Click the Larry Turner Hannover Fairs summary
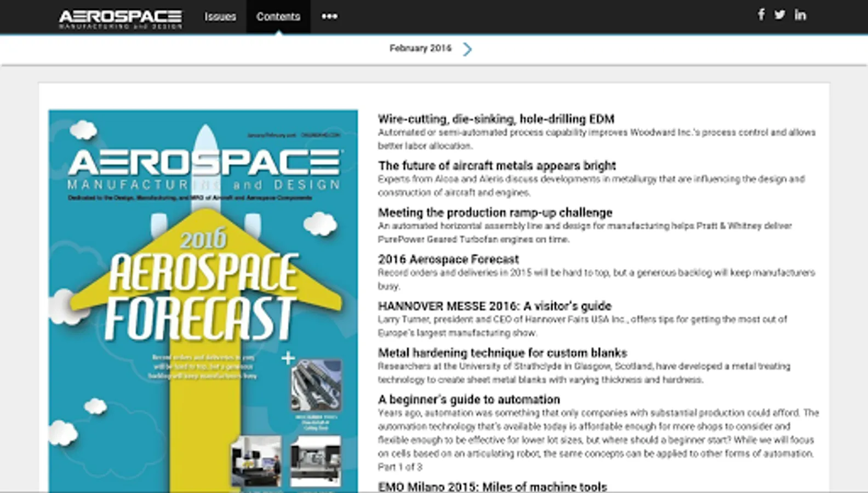The height and width of the screenshot is (493, 868). pos(583,326)
